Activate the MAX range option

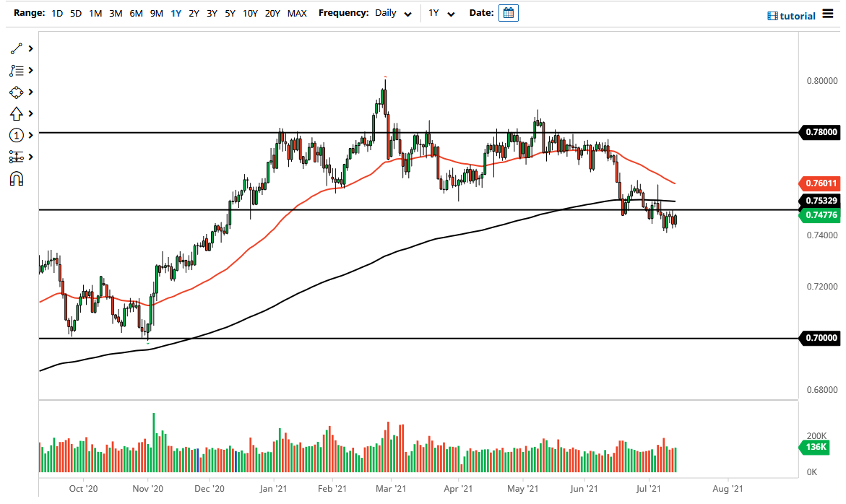[x=296, y=13]
